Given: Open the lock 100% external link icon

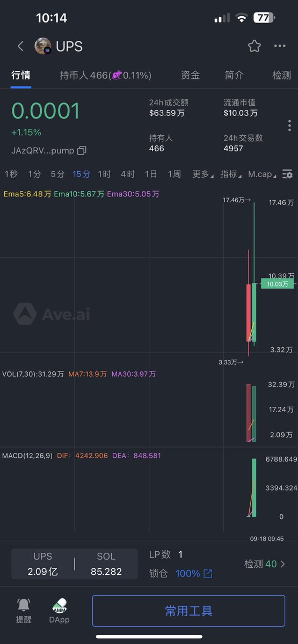Looking at the screenshot, I should click(x=208, y=574).
